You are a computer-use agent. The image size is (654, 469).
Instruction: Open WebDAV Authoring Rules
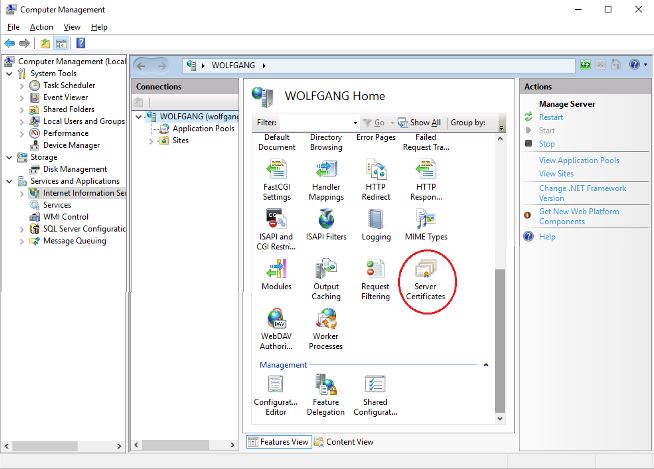point(276,329)
